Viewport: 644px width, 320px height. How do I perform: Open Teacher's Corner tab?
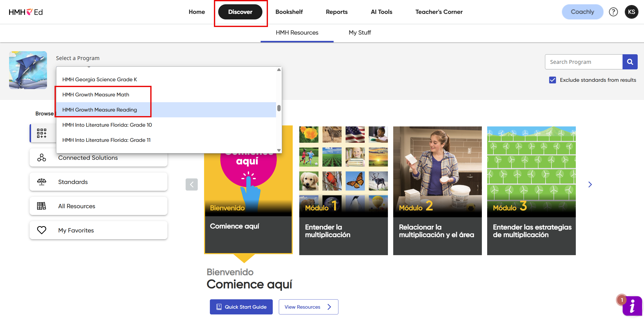pyautogui.click(x=439, y=12)
